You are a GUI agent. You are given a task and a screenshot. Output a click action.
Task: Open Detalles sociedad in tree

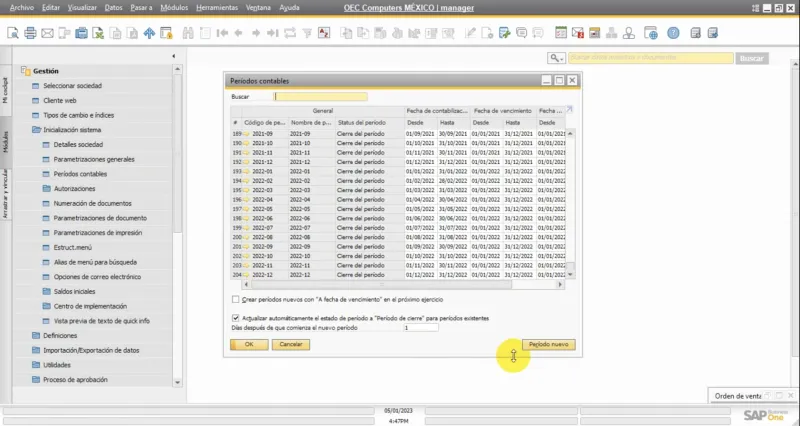(78, 144)
